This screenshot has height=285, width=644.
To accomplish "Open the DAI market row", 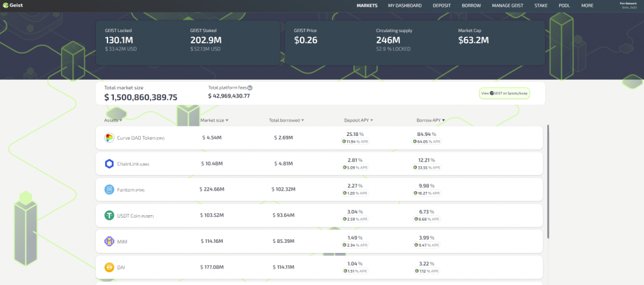I will point(319,267).
